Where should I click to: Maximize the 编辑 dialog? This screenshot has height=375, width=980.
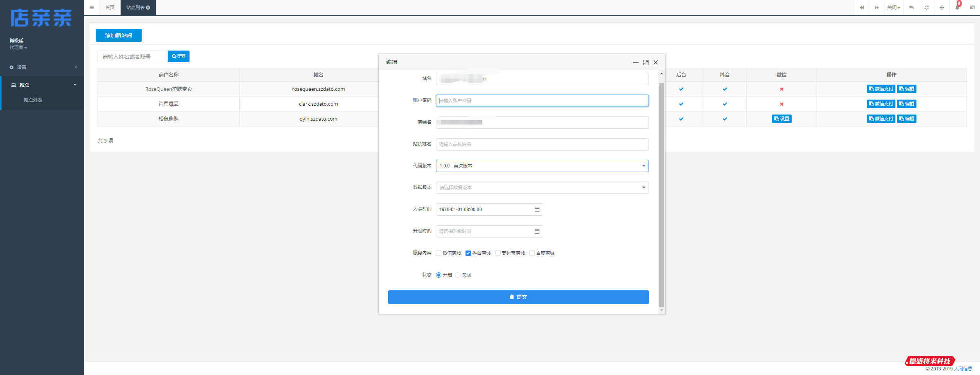click(x=646, y=62)
